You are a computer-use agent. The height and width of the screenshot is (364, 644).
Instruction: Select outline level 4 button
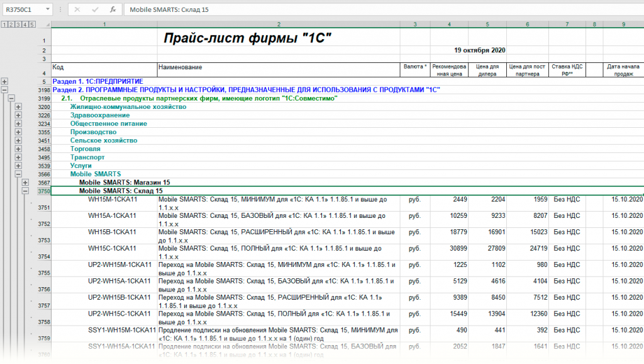pyautogui.click(x=25, y=25)
